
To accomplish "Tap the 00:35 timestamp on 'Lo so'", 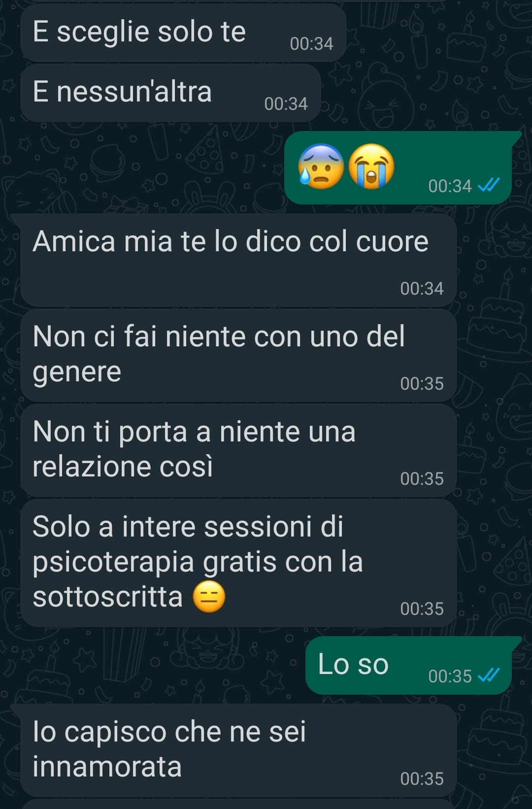I will pyautogui.click(x=450, y=676).
